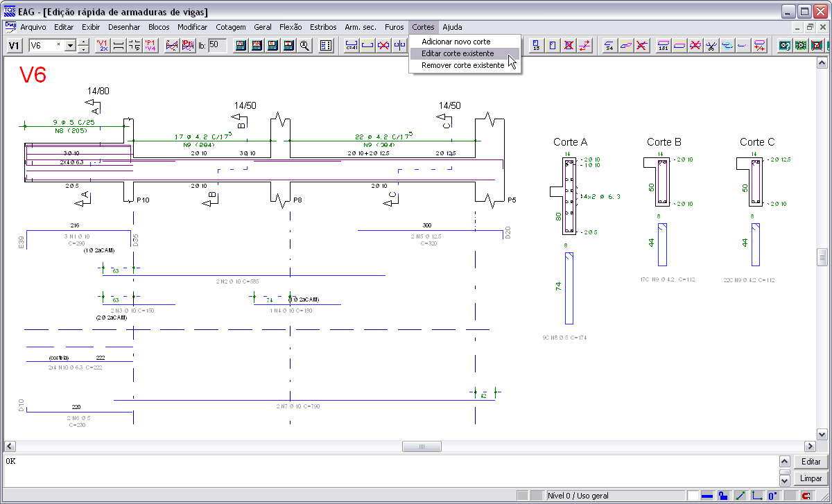Click the up arrow of the beam stepper

coord(84,42)
